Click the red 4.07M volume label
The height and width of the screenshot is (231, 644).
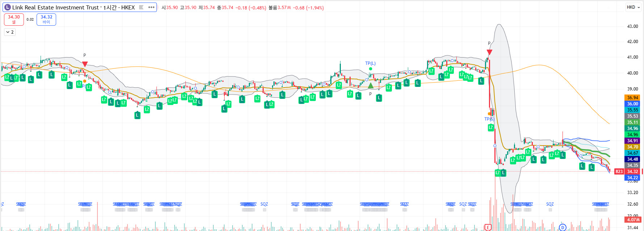click(633, 220)
